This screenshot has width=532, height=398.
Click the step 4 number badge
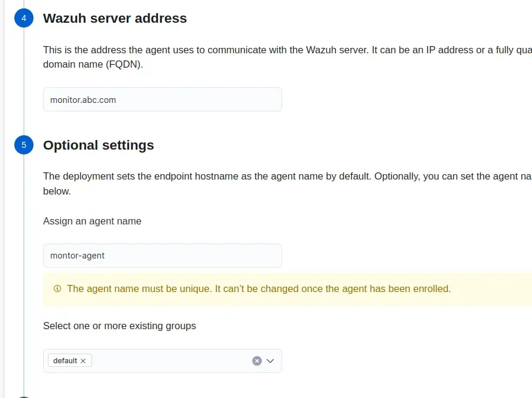click(x=24, y=19)
